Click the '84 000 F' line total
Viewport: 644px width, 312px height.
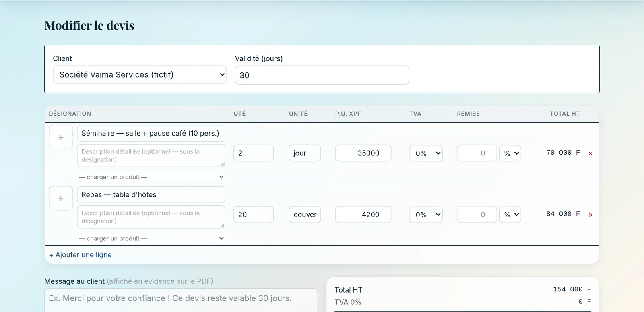click(563, 214)
